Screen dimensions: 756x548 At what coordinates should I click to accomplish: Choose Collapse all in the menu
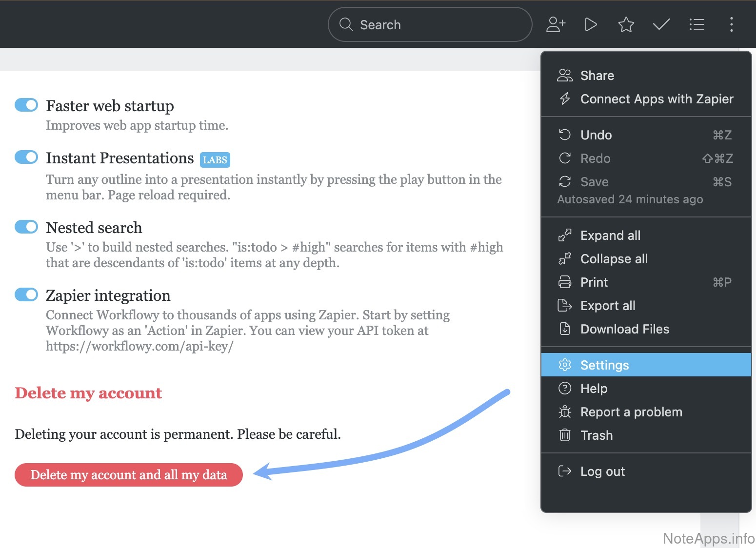614,259
